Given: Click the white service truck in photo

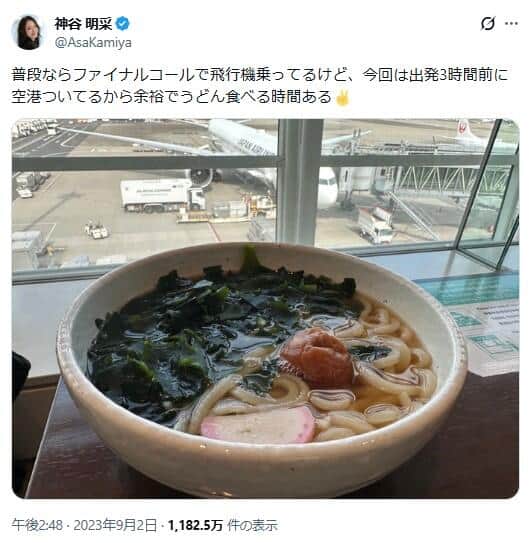Looking at the screenshot, I should (163, 195).
